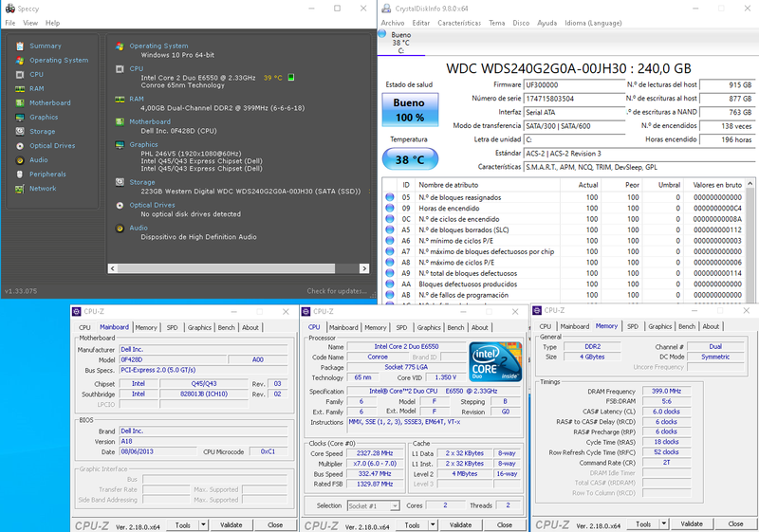Click title icon of CPU-Z Memory window
Viewport: 759px width, 532px height.
536,310
